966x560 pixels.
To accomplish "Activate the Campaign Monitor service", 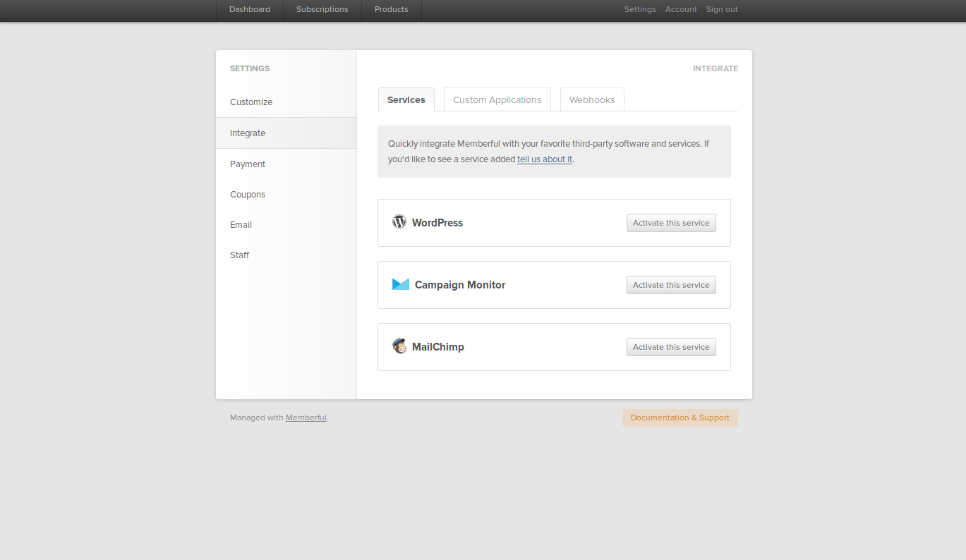I will [671, 285].
